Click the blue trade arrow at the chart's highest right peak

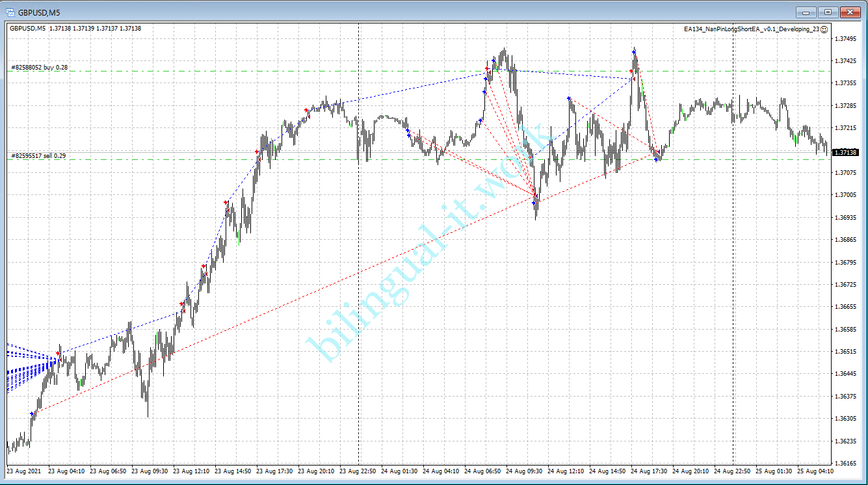(633, 51)
